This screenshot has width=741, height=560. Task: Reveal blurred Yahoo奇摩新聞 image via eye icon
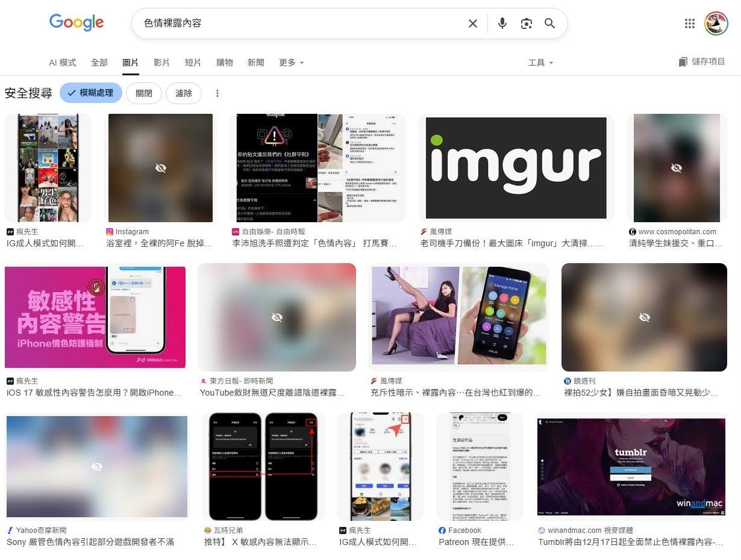(x=97, y=467)
